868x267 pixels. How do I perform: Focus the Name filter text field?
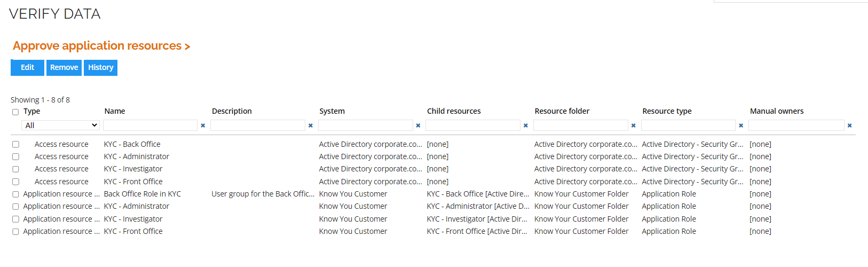click(150, 125)
